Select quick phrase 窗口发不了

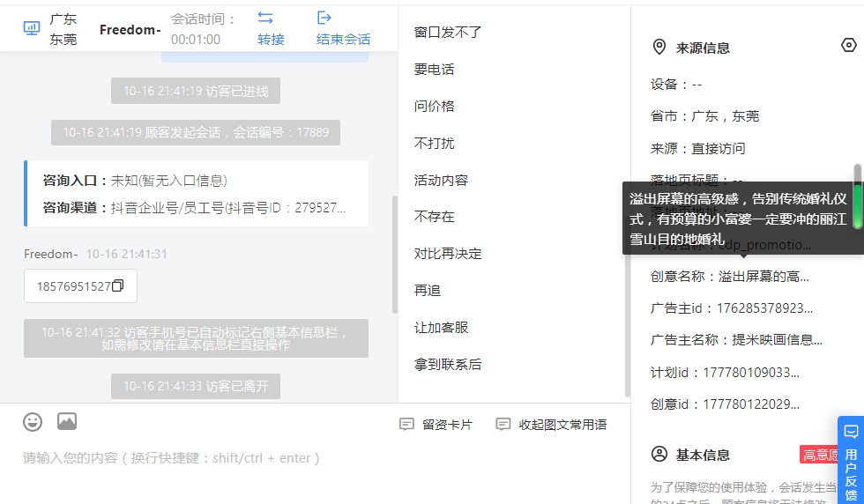point(448,33)
